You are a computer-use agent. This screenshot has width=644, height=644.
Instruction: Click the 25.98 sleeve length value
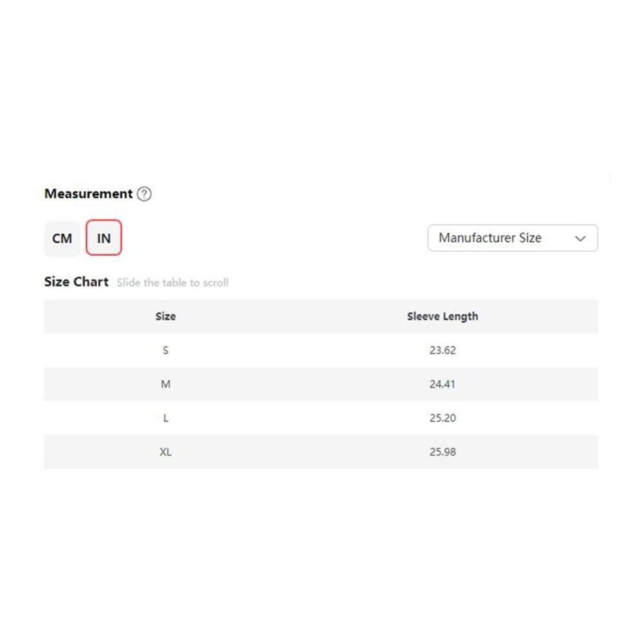pyautogui.click(x=442, y=452)
